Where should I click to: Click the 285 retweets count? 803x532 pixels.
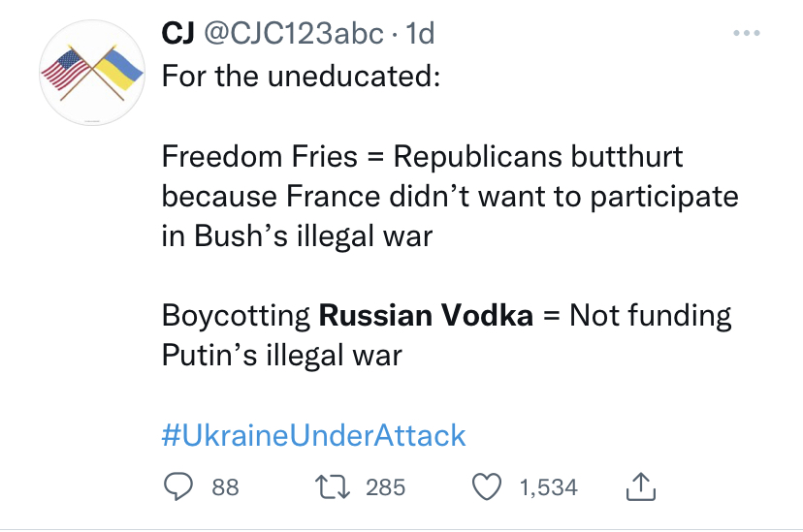coord(385,487)
